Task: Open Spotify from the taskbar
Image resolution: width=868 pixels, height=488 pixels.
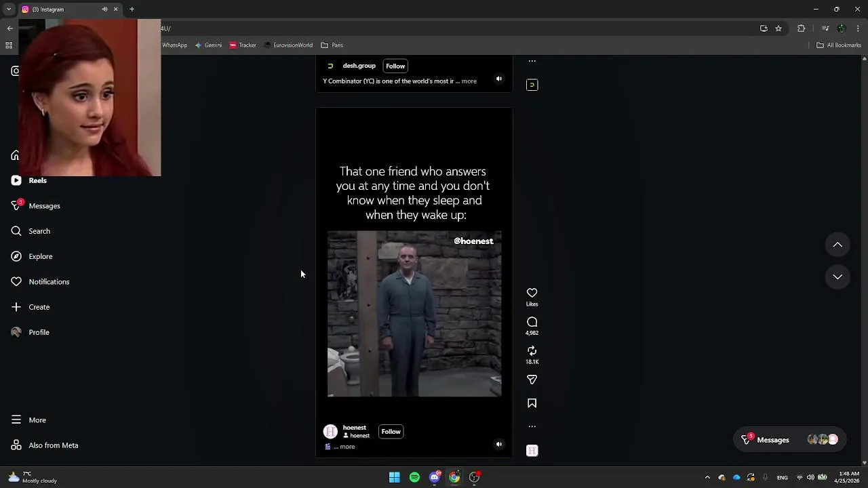Action: click(414, 477)
